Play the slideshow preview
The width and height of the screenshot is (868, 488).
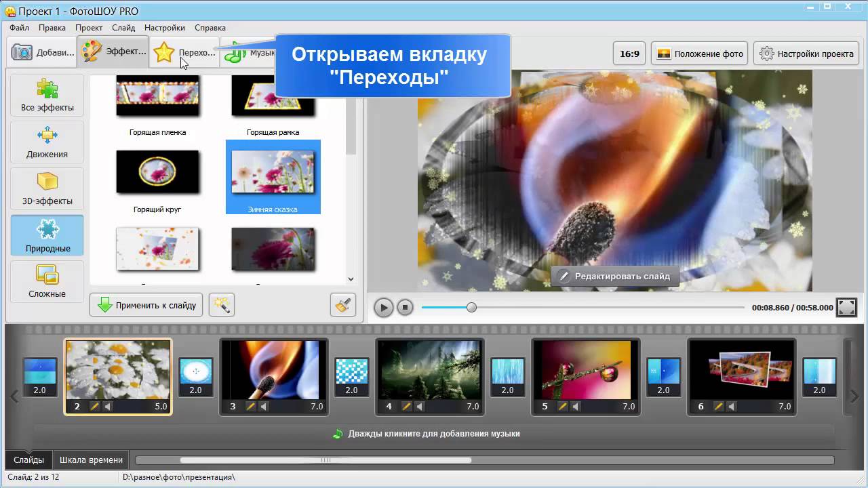(383, 308)
